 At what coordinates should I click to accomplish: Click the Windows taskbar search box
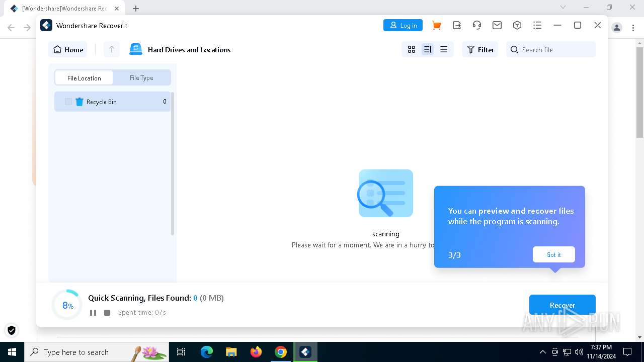coord(97,352)
